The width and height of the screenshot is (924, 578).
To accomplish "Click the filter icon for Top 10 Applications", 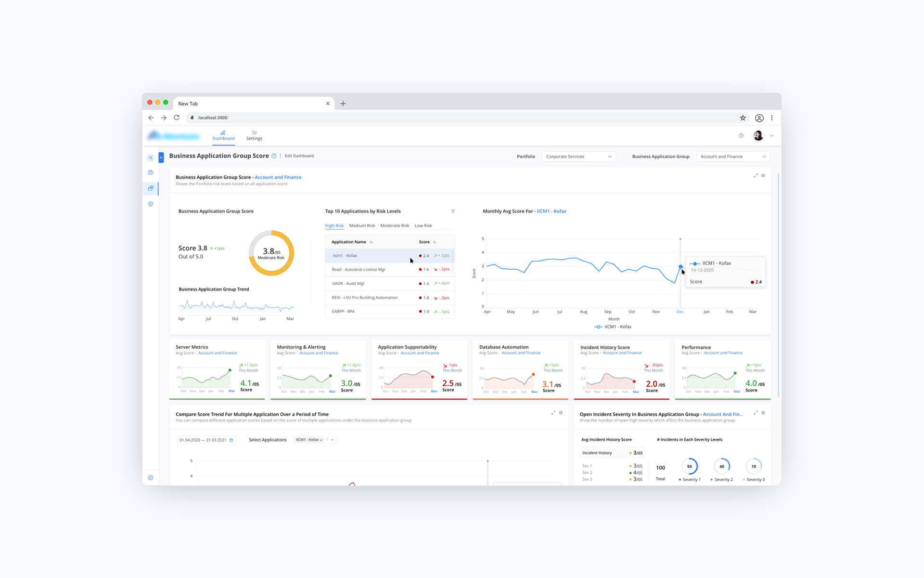I will [x=453, y=211].
